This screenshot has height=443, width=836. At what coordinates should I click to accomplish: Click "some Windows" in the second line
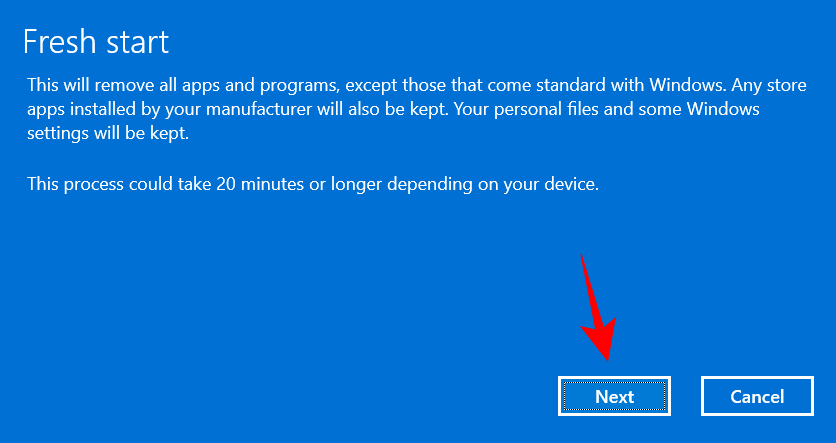(x=708, y=109)
